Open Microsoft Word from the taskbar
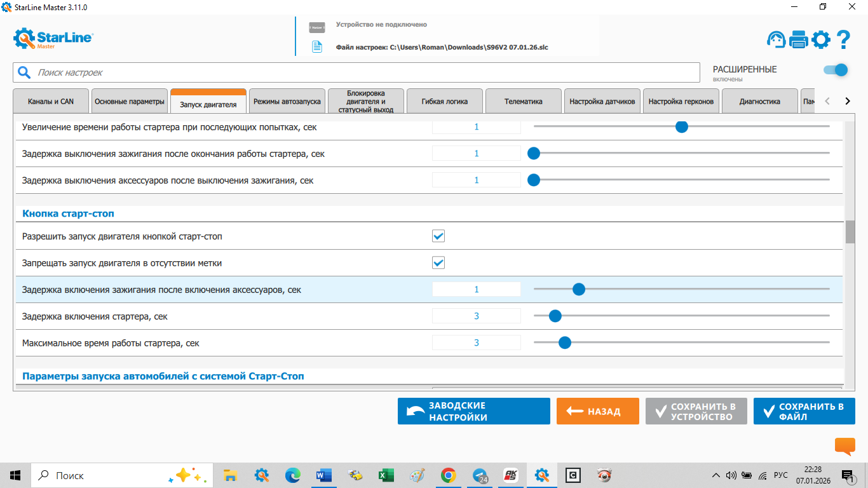 tap(324, 475)
